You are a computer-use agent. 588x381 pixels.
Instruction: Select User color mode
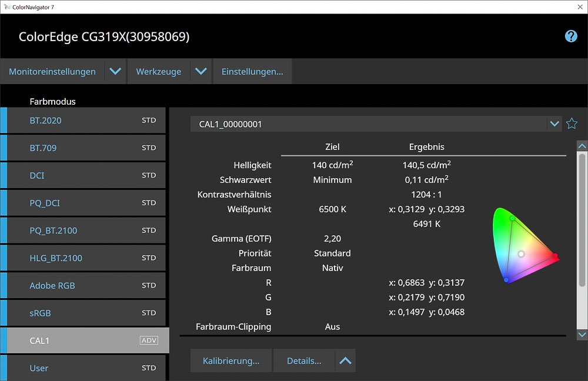click(83, 368)
